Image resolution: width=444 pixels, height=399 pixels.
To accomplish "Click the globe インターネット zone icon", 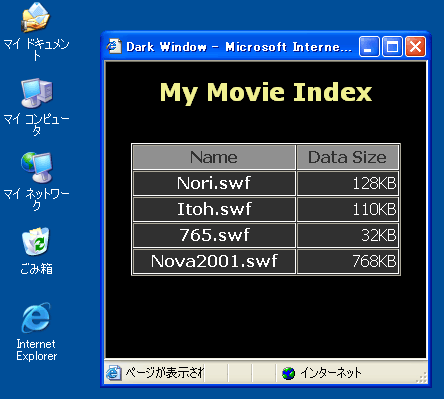I will 288,373.
